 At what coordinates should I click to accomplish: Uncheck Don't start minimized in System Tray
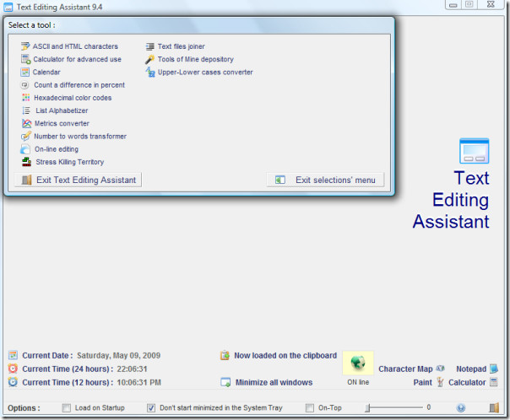151,407
